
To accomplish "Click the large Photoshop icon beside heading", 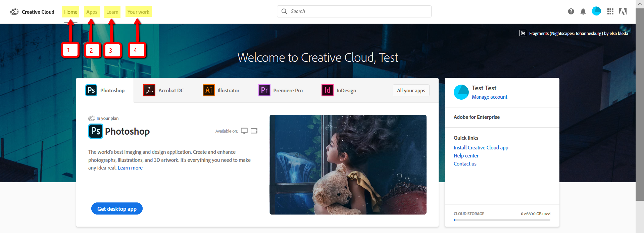I will 96,131.
